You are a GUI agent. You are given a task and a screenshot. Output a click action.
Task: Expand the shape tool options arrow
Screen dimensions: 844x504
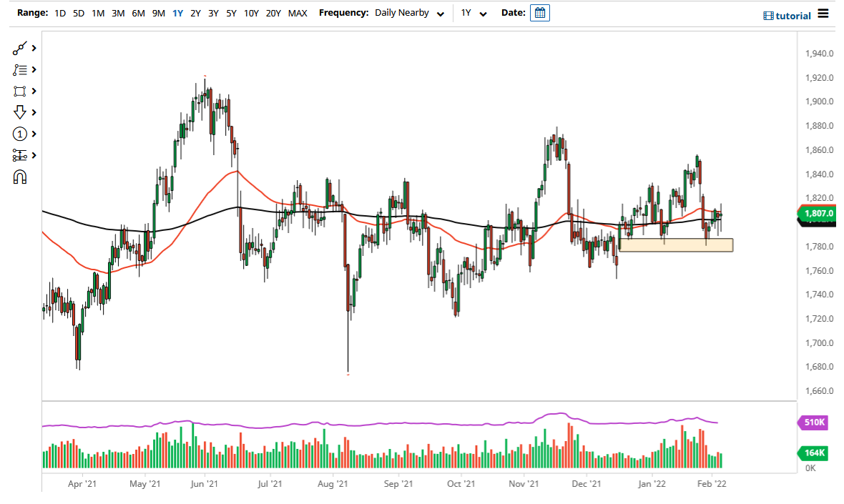coord(34,92)
